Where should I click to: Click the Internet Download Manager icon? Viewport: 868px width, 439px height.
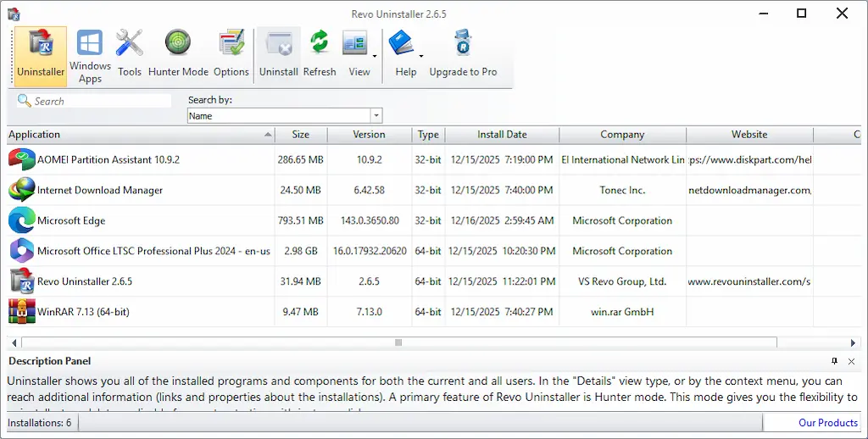click(x=22, y=190)
